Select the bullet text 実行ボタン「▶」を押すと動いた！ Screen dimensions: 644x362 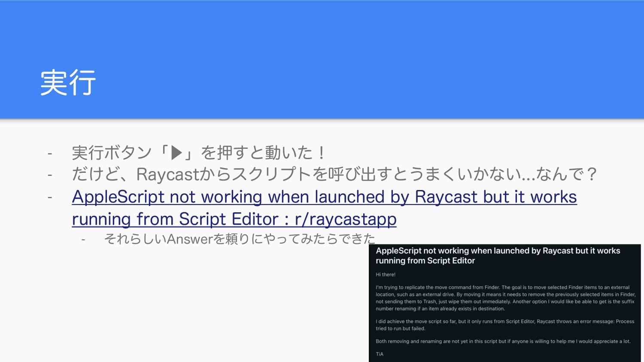199,153
